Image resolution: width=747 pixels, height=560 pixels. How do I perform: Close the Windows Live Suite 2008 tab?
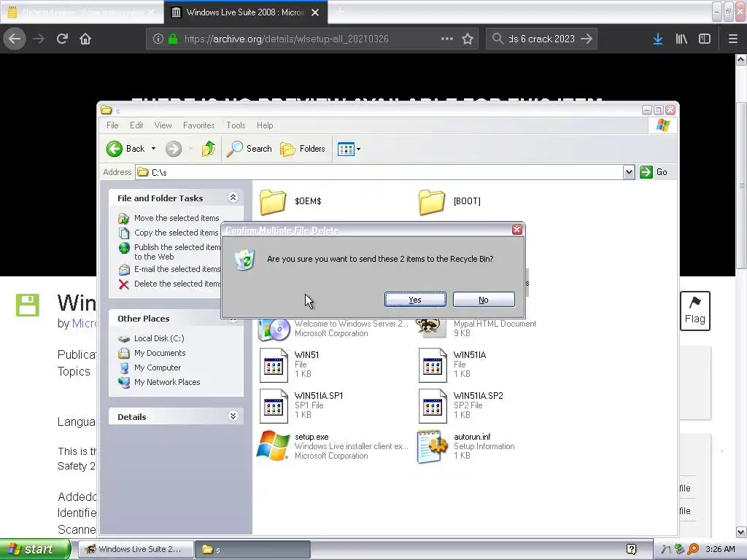315,12
